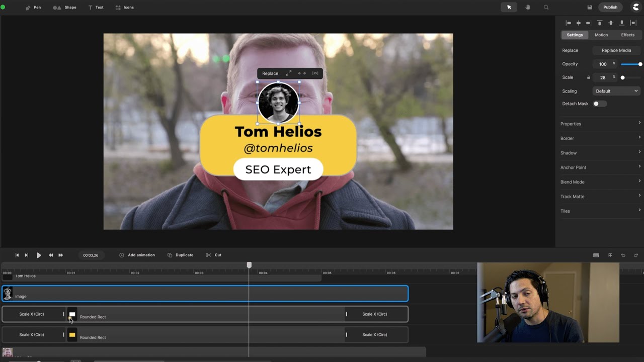
Task: Open the Shape tool
Action: pos(64,8)
